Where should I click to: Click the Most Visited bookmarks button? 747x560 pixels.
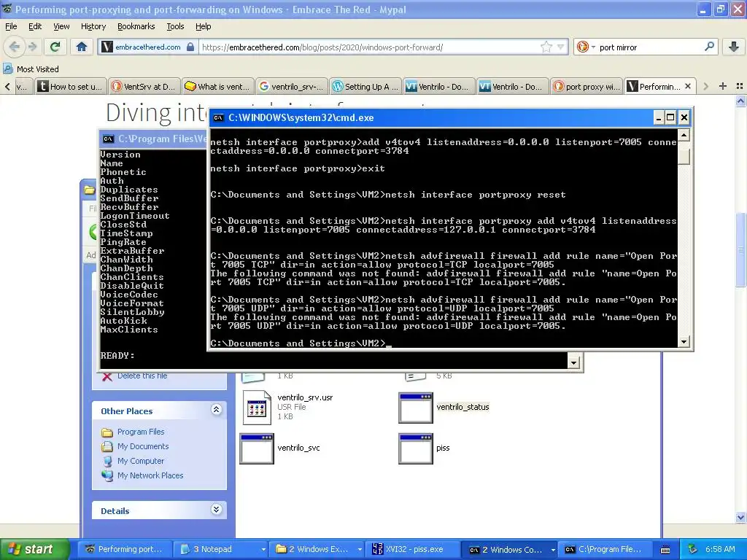coord(31,69)
